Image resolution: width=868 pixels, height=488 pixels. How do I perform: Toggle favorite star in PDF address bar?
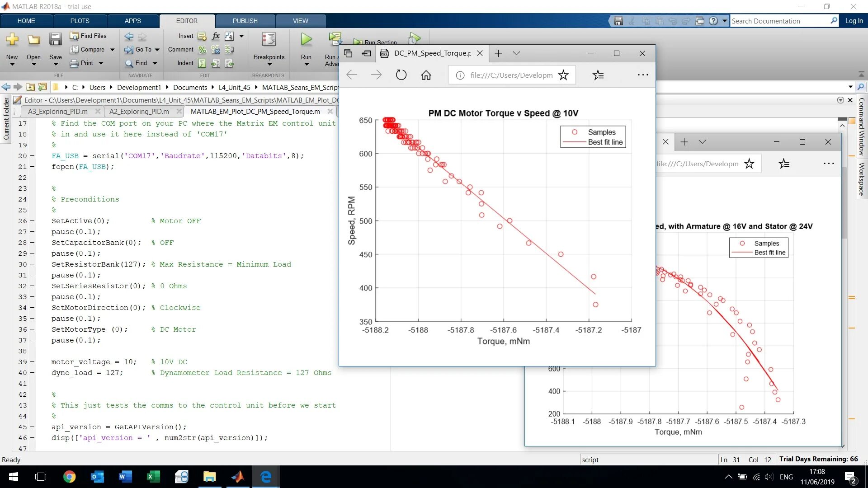[563, 75]
